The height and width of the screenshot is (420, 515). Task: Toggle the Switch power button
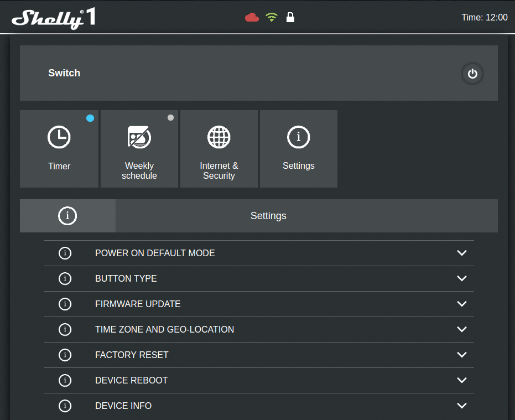tap(472, 73)
